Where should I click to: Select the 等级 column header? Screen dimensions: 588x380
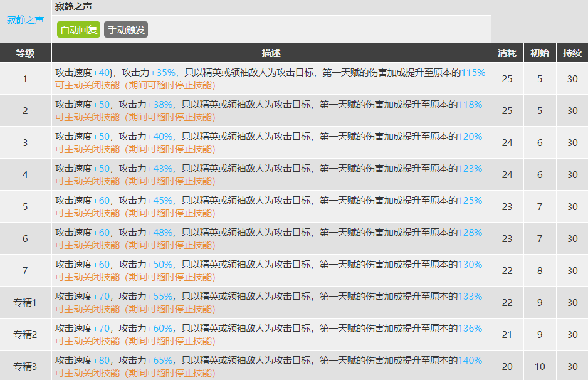(25, 53)
